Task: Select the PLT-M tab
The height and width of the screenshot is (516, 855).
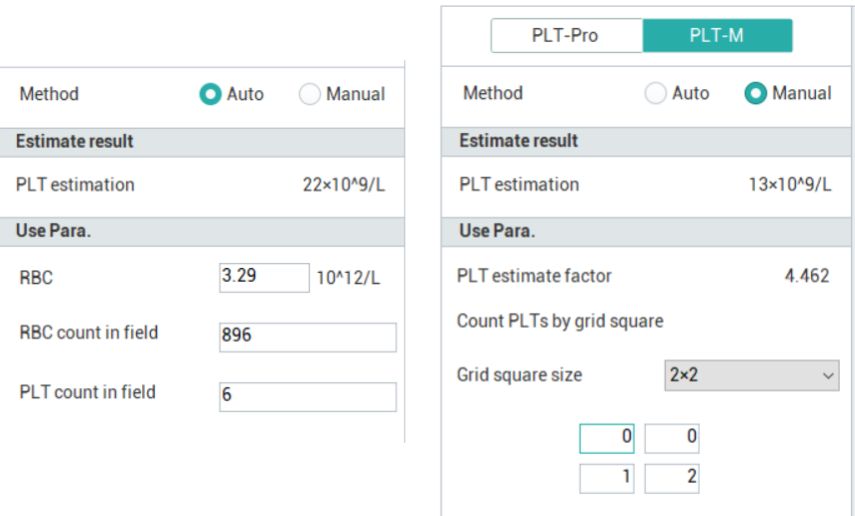Action: click(717, 36)
